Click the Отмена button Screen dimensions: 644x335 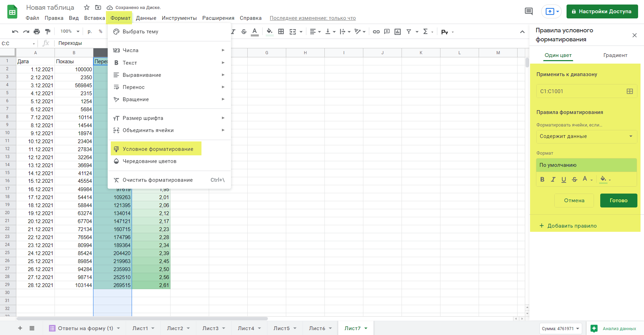tap(574, 201)
